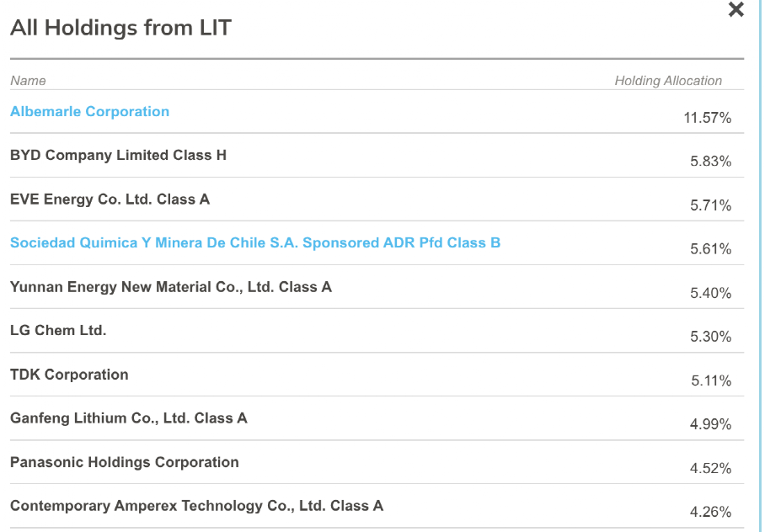Select the BYD Company Limited Class H row
The image size is (765, 532).
click(118, 156)
